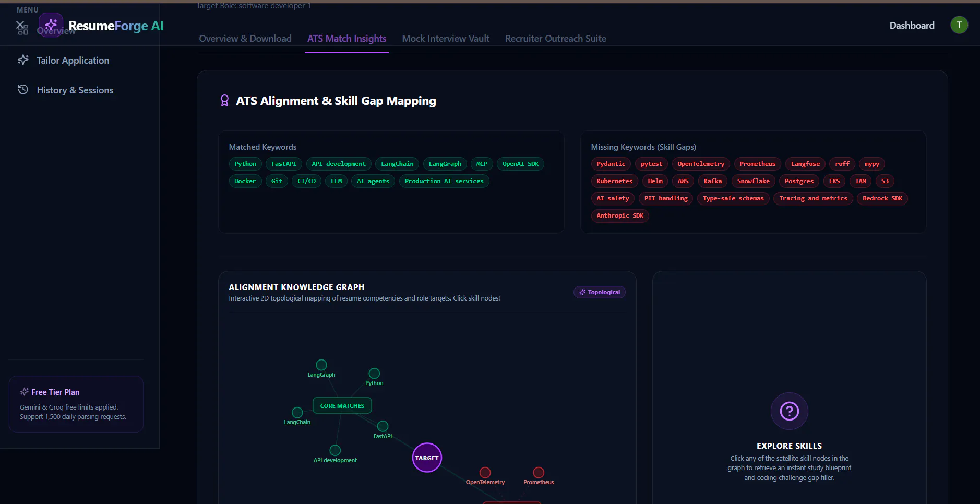Click the "IAM" skill gap chip
This screenshot has width=980, height=504.
[x=861, y=181]
